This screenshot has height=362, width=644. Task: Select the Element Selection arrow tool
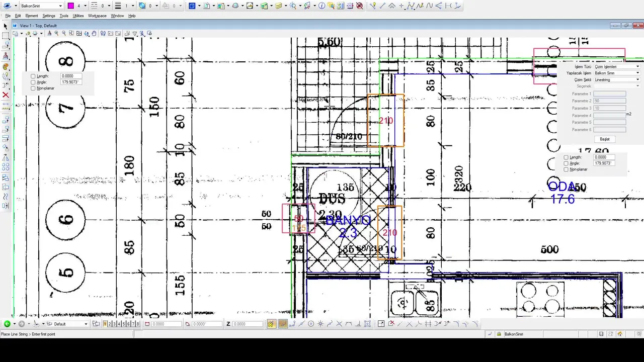[x=6, y=26]
